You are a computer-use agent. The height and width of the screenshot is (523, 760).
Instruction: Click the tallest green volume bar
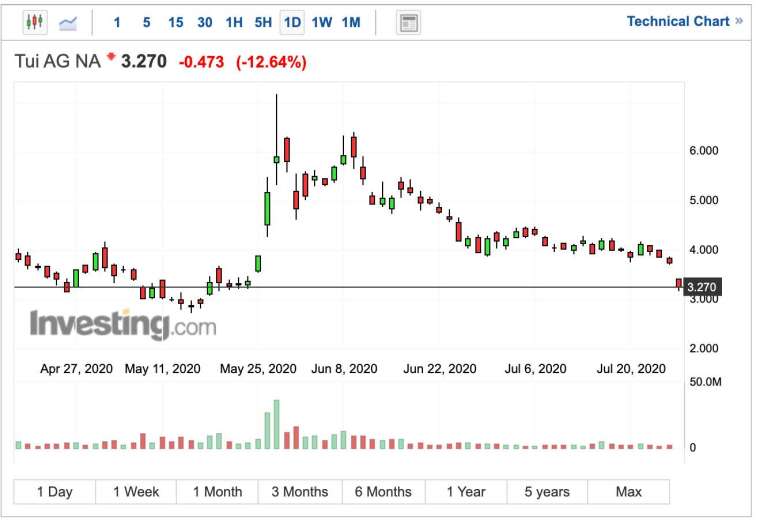[276, 425]
